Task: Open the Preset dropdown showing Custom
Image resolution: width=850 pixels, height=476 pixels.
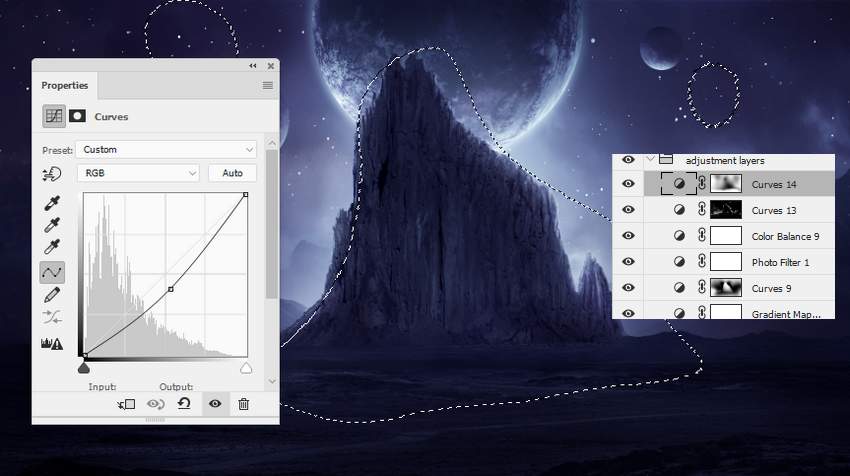Action: [x=166, y=150]
